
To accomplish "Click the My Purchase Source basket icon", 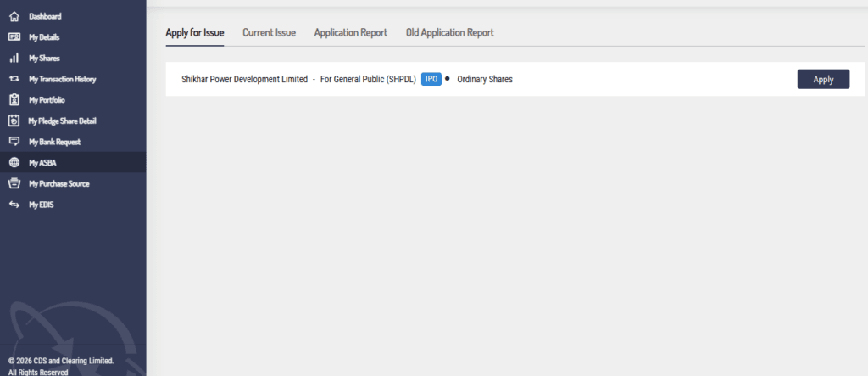I will coord(14,183).
